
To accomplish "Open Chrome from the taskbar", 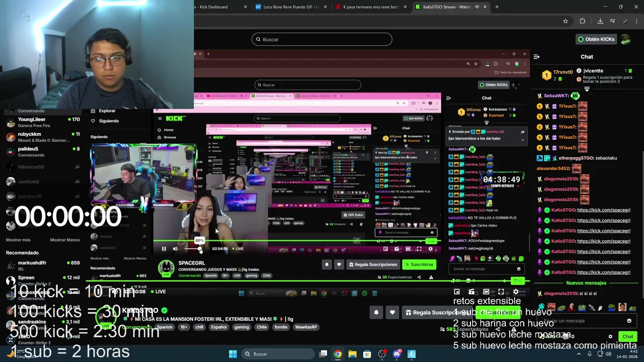I will (338, 354).
